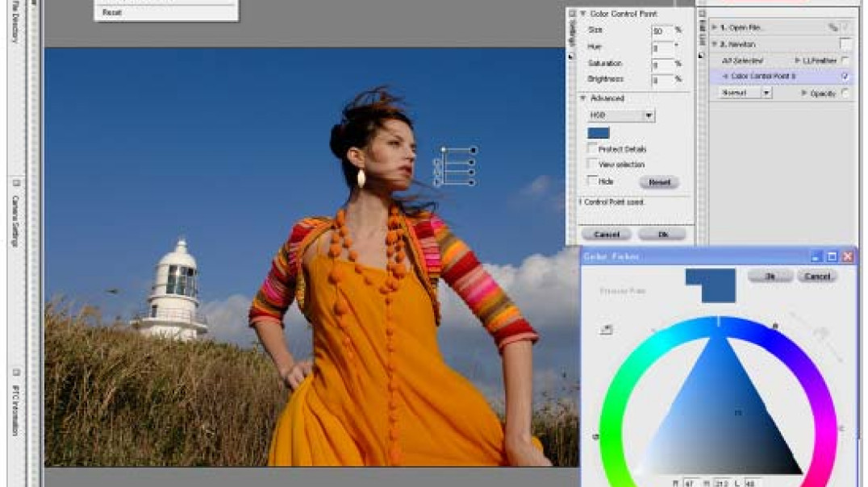Click Ok in the Color Picker dialog
The image size is (868, 487).
pyautogui.click(x=770, y=276)
